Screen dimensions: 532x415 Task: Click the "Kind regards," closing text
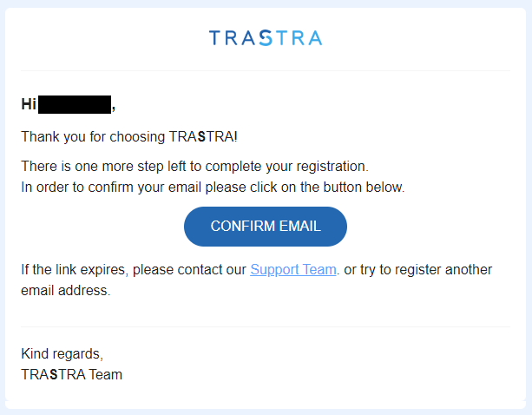click(x=62, y=354)
